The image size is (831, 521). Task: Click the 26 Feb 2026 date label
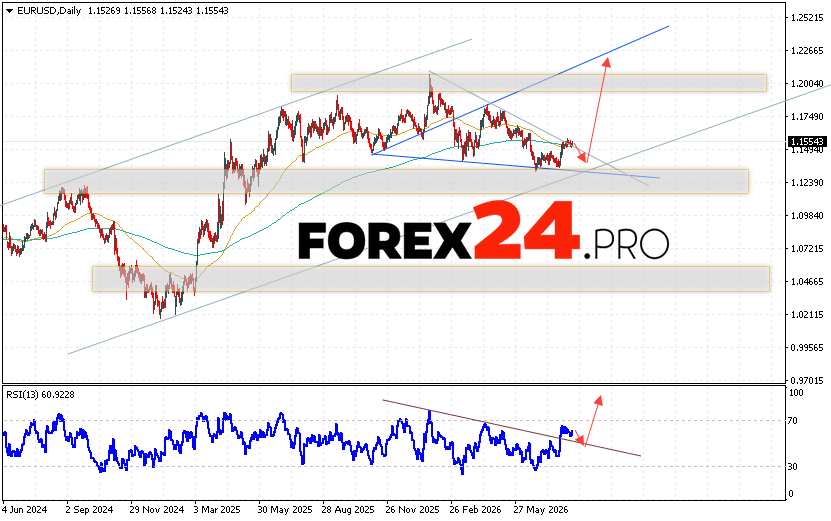tap(475, 510)
